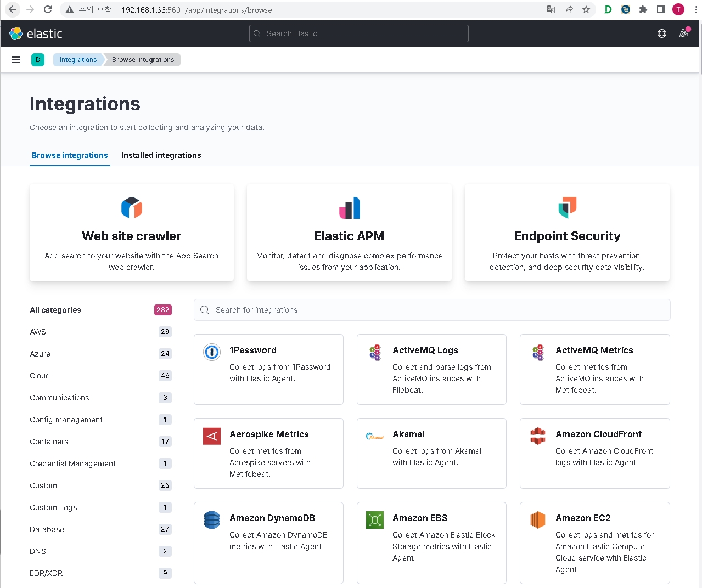
Task: Open the Chrome three-dot menu
Action: [696, 9]
